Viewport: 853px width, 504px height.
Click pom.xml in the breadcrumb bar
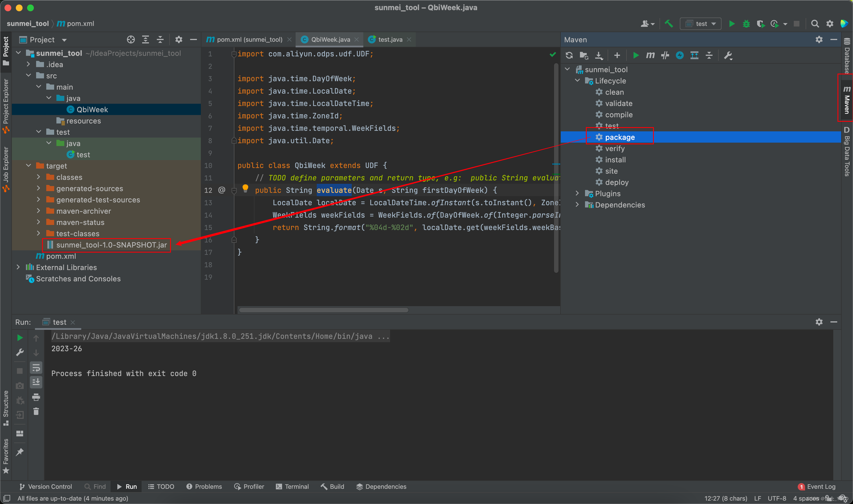click(x=75, y=23)
